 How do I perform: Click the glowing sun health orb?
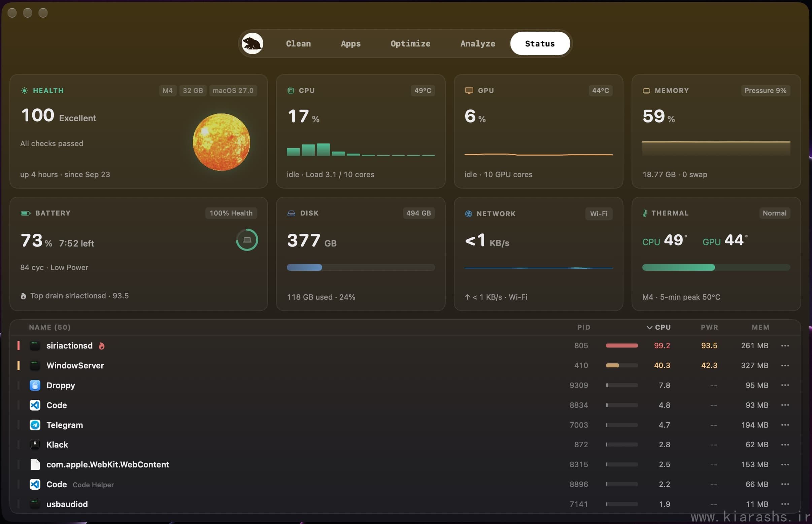[x=222, y=142]
